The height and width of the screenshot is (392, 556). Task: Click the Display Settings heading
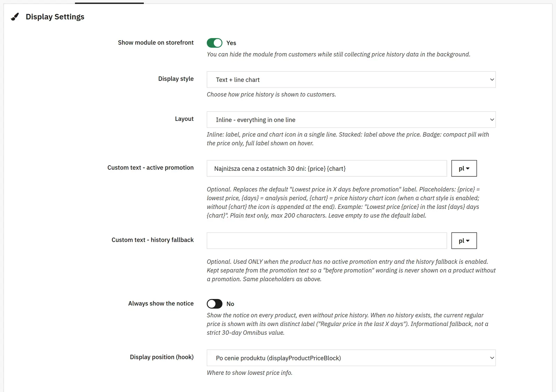coord(55,17)
